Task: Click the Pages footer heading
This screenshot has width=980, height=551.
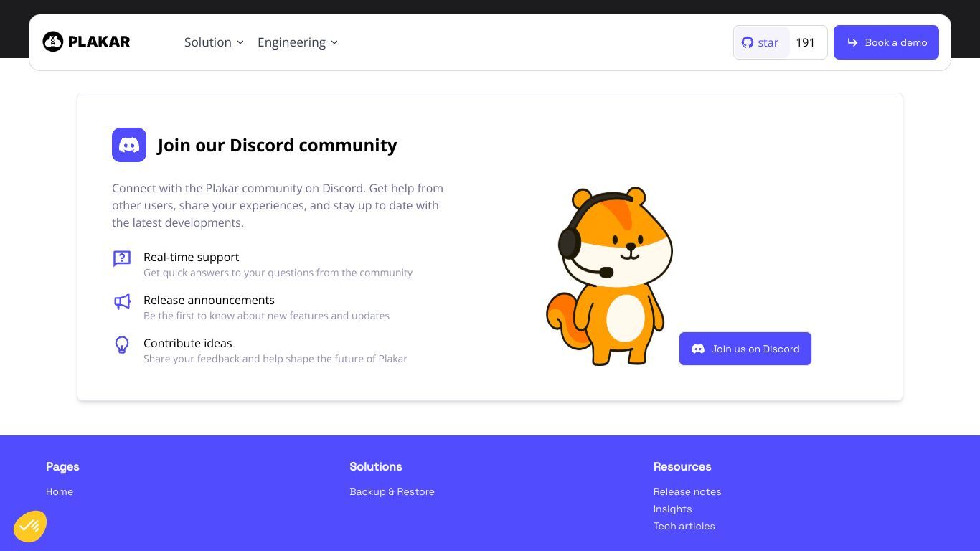Action: (x=62, y=466)
